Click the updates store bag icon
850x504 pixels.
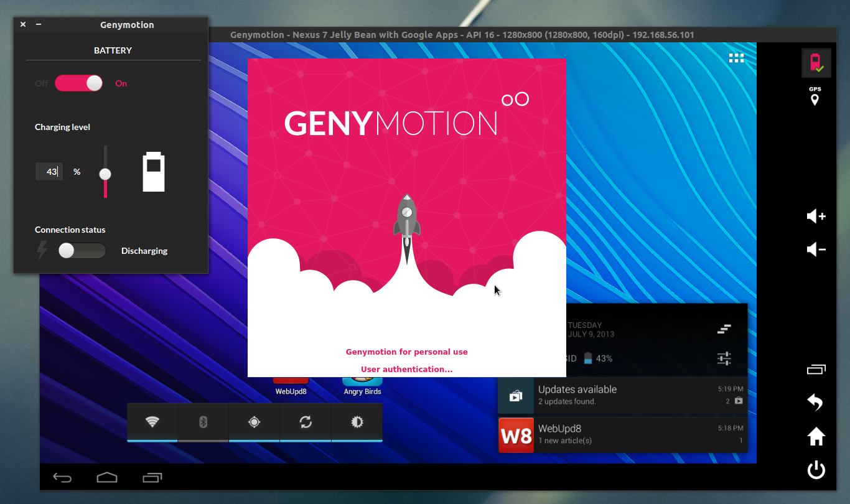pyautogui.click(x=516, y=396)
